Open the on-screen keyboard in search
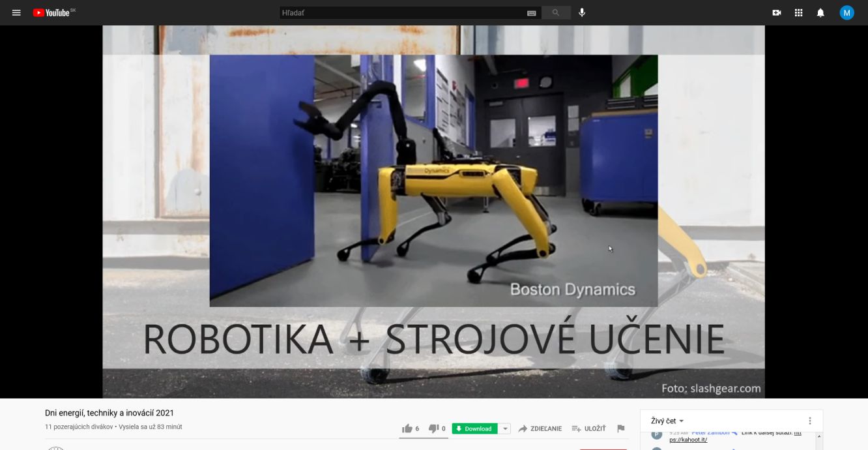 click(x=532, y=12)
